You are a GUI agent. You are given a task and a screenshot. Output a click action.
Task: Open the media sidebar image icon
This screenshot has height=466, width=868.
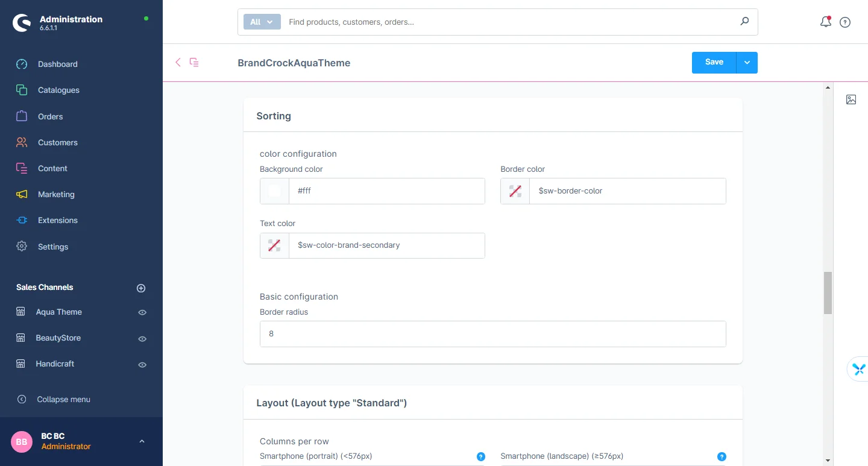(851, 99)
